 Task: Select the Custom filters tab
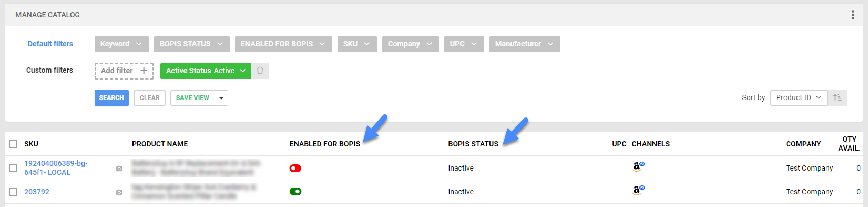[x=49, y=70]
